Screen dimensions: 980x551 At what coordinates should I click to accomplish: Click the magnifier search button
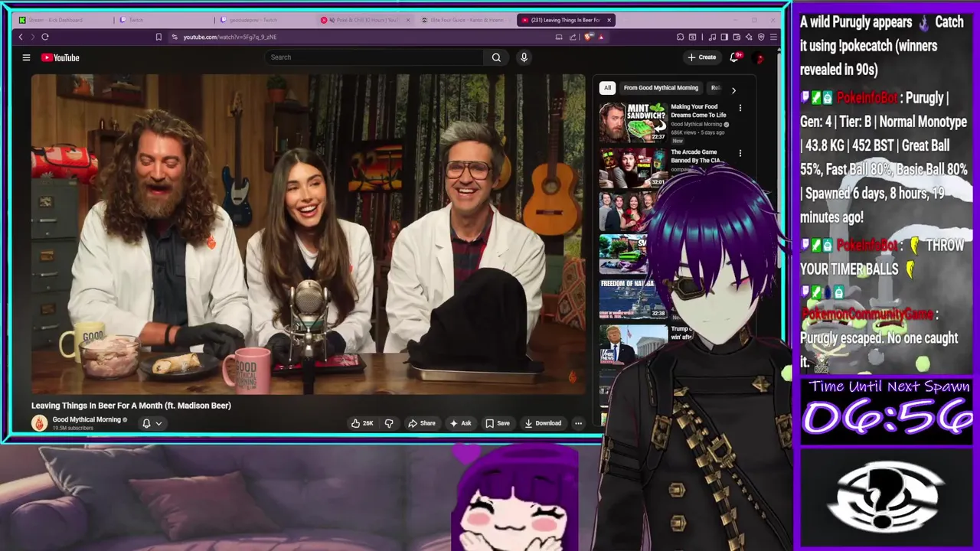496,57
